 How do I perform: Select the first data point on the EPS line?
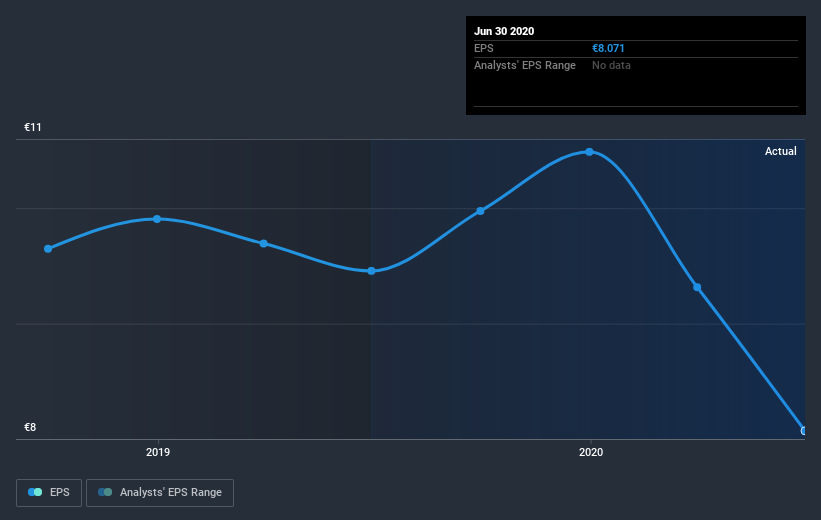coord(48,249)
